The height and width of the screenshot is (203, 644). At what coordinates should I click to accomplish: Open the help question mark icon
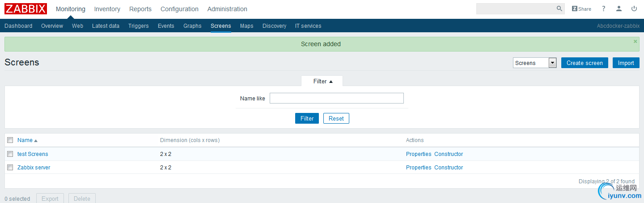[x=603, y=9]
